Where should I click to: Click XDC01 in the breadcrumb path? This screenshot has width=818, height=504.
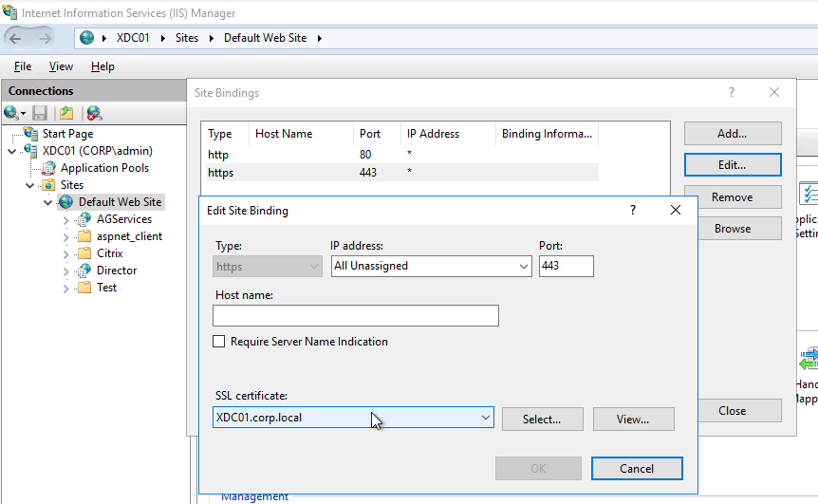pos(133,38)
